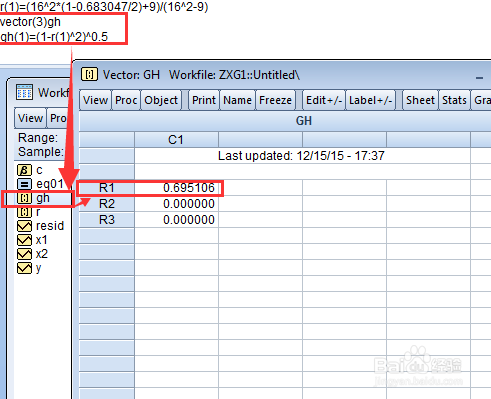Click the coefficient vector c icon
This screenshot has height=399, width=491.
pos(24,170)
